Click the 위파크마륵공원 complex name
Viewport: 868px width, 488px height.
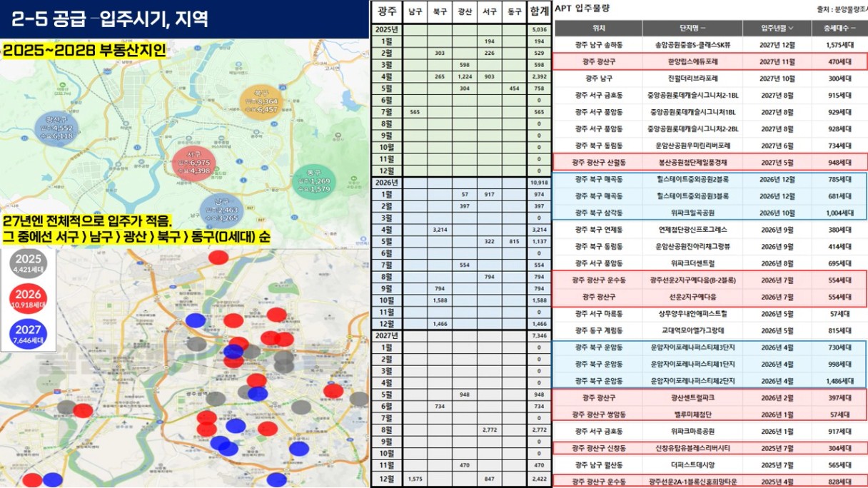[x=692, y=431]
